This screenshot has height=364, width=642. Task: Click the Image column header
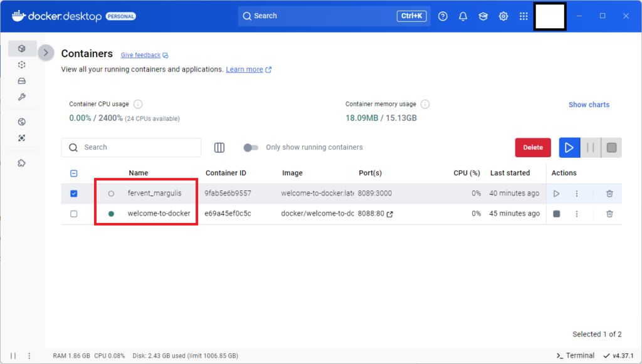[x=292, y=173]
